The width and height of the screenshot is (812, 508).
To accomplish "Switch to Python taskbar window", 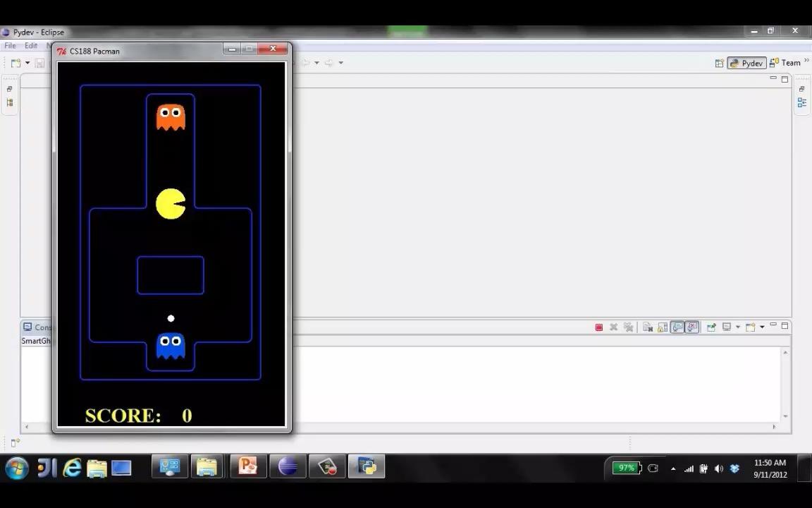I will pos(366,467).
